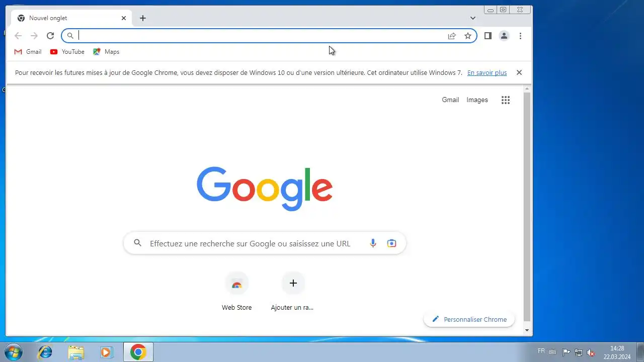This screenshot has height=362, width=644.
Task: Open the Google apps grid icon
Action: point(506,100)
